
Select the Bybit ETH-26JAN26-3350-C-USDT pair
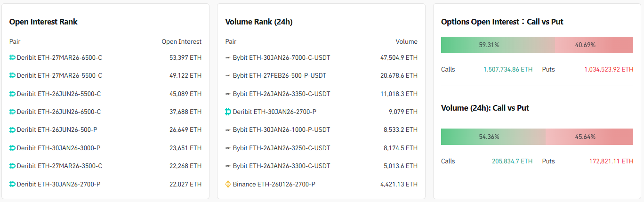click(282, 94)
